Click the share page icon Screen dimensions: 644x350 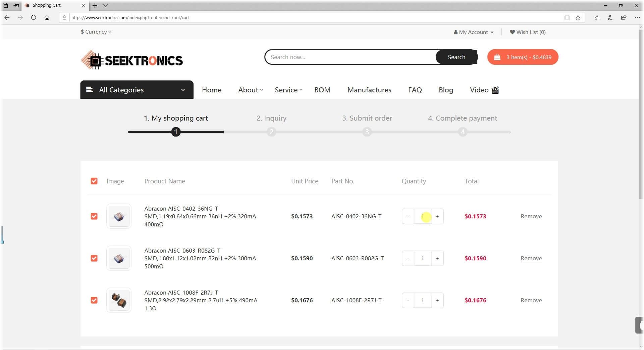(624, 17)
